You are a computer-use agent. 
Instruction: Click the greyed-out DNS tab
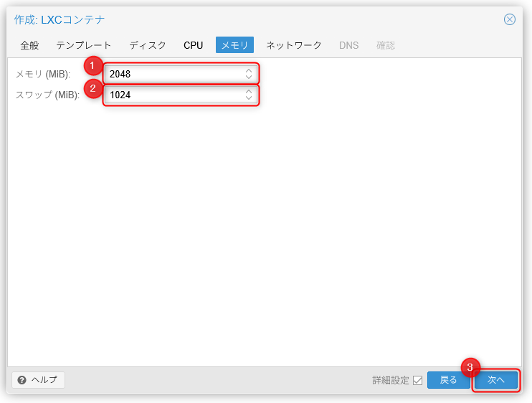[348, 45]
